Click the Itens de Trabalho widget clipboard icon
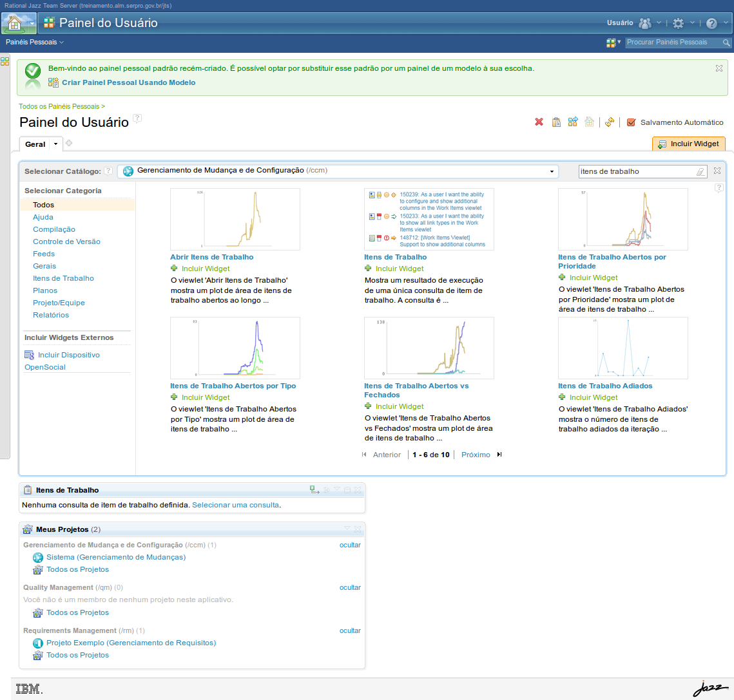734x700 pixels. [x=28, y=489]
